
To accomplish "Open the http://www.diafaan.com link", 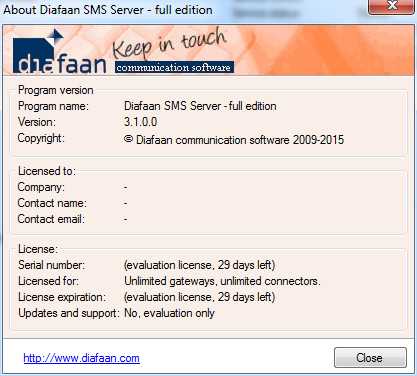I will point(81,358).
